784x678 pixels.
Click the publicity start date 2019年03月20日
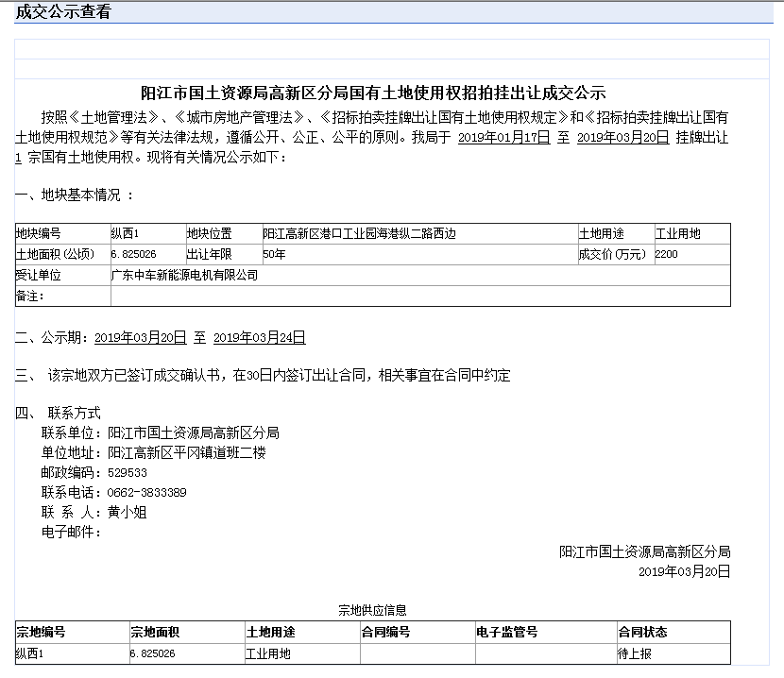pyautogui.click(x=140, y=337)
